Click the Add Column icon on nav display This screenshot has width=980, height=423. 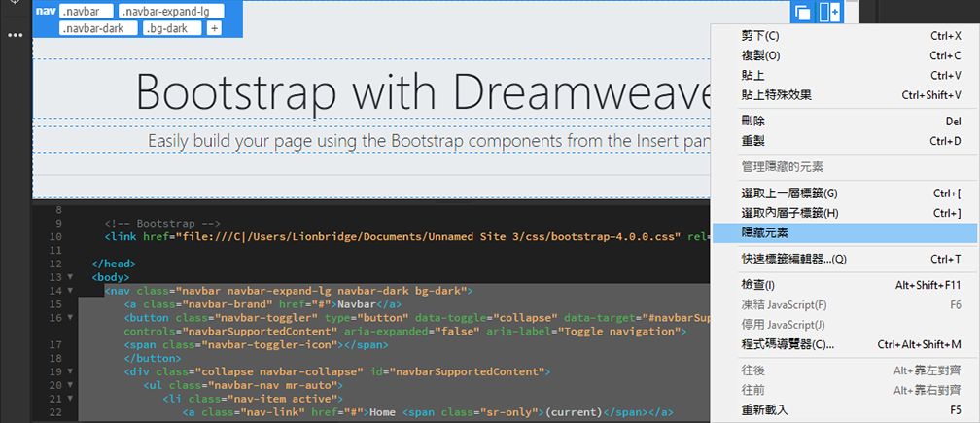tap(829, 13)
